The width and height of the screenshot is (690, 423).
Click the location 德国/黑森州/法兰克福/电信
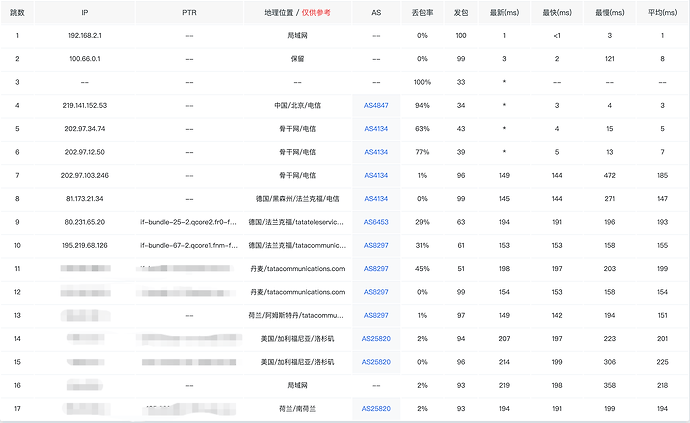coord(297,199)
